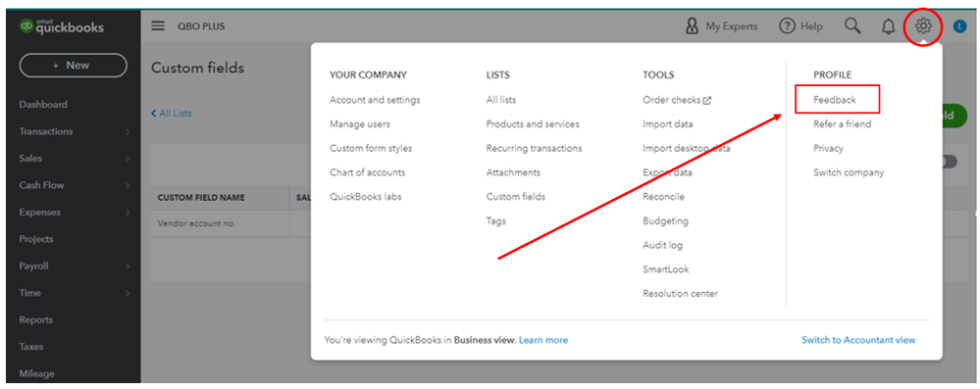Select Import data tool

(668, 124)
